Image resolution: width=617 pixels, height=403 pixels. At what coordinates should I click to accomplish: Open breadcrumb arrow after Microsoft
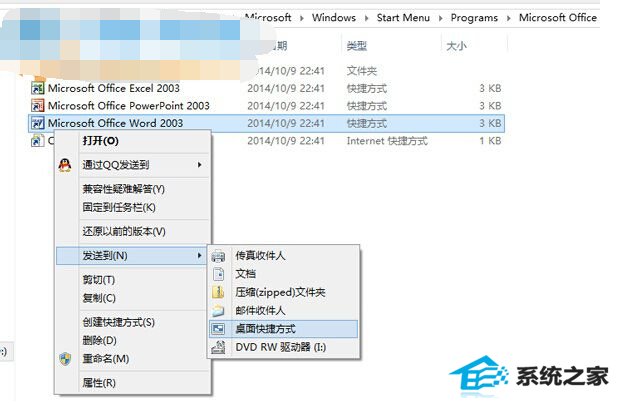pos(301,18)
